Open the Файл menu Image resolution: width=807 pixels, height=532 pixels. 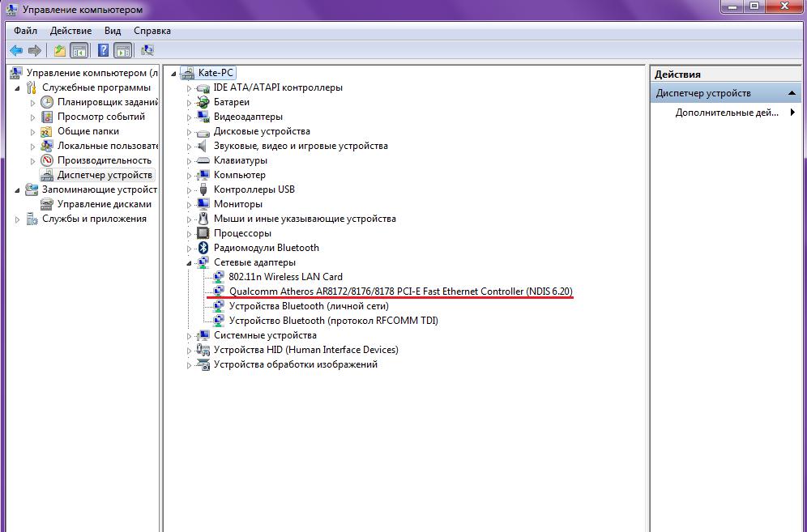pos(25,31)
